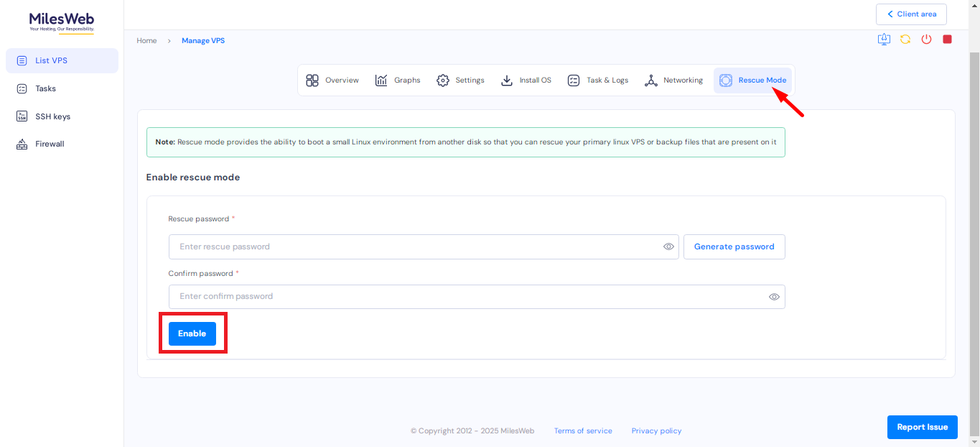
Task: Go back to the Client area
Action: 911,14
